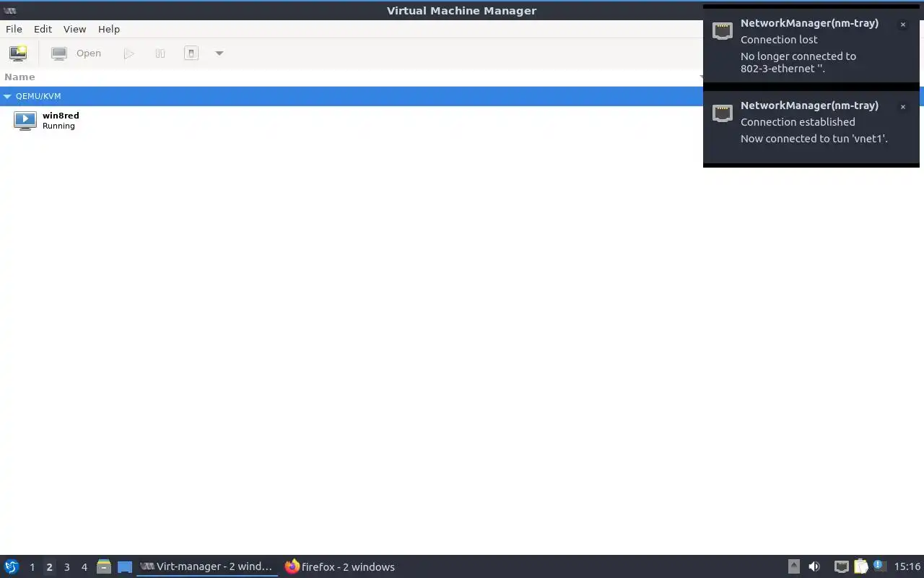The width and height of the screenshot is (924, 578).
Task: Open the network manager tray icon
Action: tap(842, 566)
